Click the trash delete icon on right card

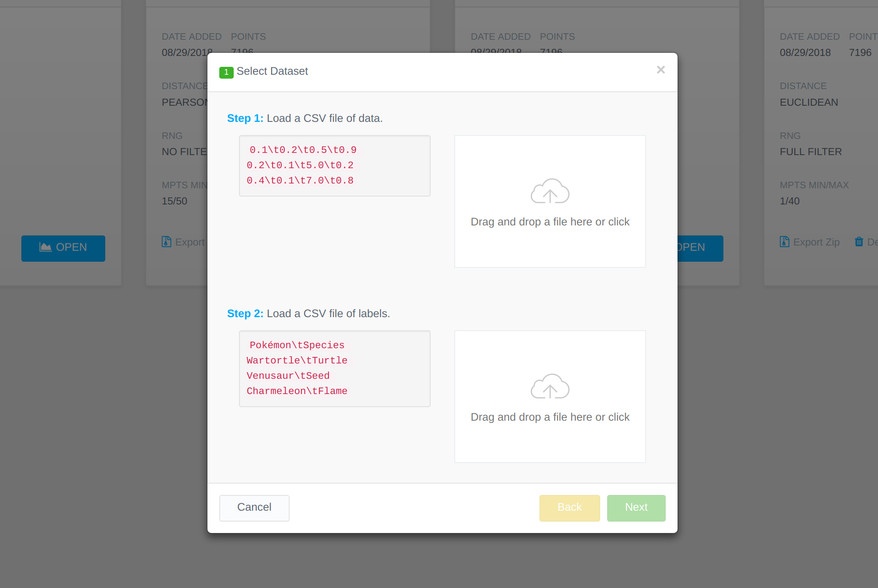tap(859, 242)
